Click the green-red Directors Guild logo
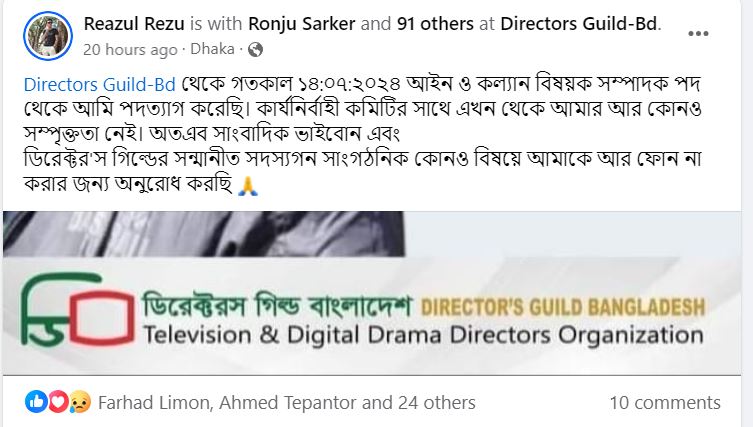Screen dimensions: 753x427 coord(78,310)
